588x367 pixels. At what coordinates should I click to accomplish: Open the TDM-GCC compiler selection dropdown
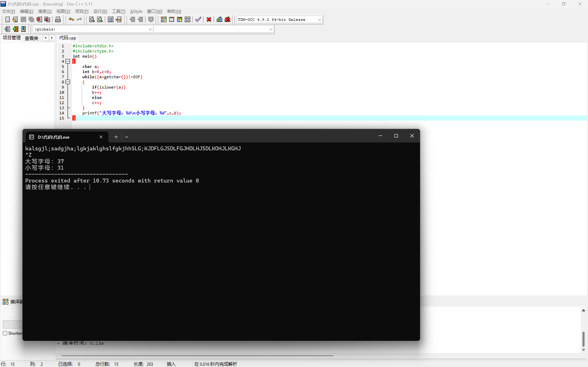point(319,20)
